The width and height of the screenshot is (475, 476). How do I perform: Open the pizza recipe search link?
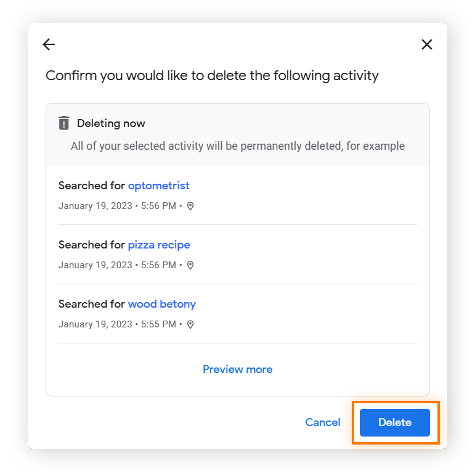click(159, 245)
